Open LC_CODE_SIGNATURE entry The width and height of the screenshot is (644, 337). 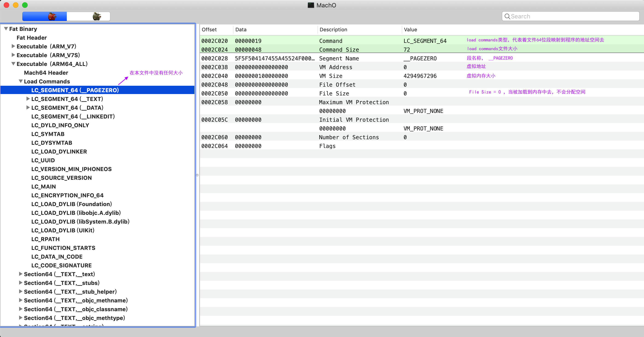coord(61,266)
